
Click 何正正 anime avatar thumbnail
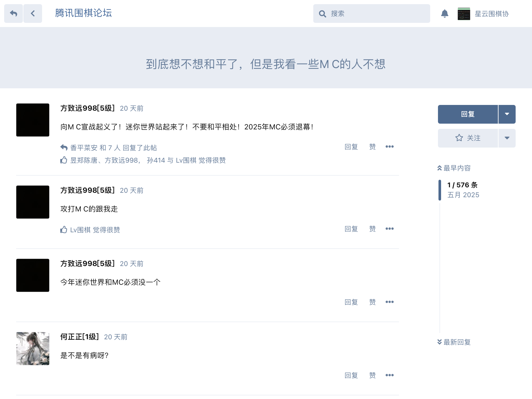tap(33, 349)
